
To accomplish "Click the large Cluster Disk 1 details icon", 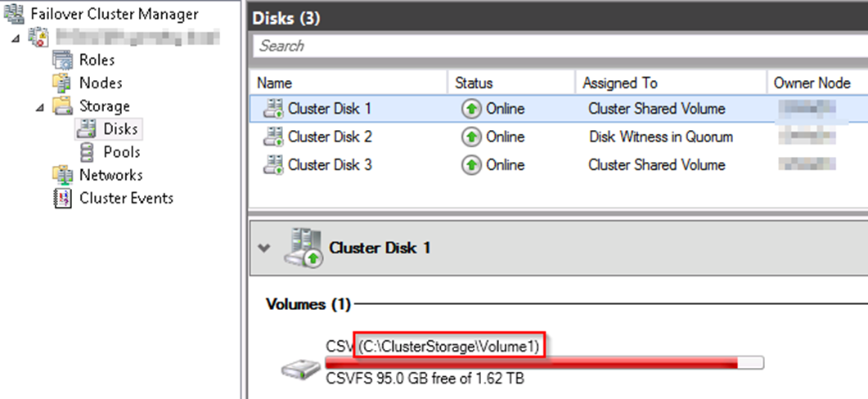I will [303, 248].
